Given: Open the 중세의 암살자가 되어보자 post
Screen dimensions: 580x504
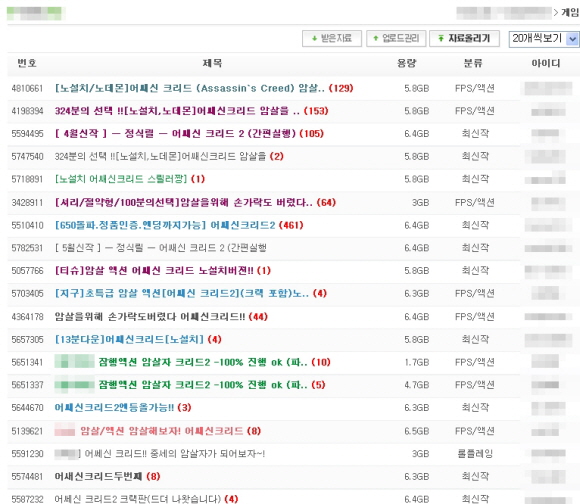Looking at the screenshot, I should coord(175,454).
